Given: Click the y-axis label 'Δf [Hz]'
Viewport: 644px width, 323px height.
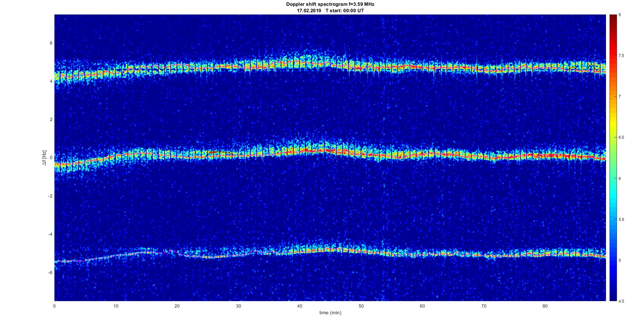Looking at the screenshot, I should pyautogui.click(x=44, y=158).
